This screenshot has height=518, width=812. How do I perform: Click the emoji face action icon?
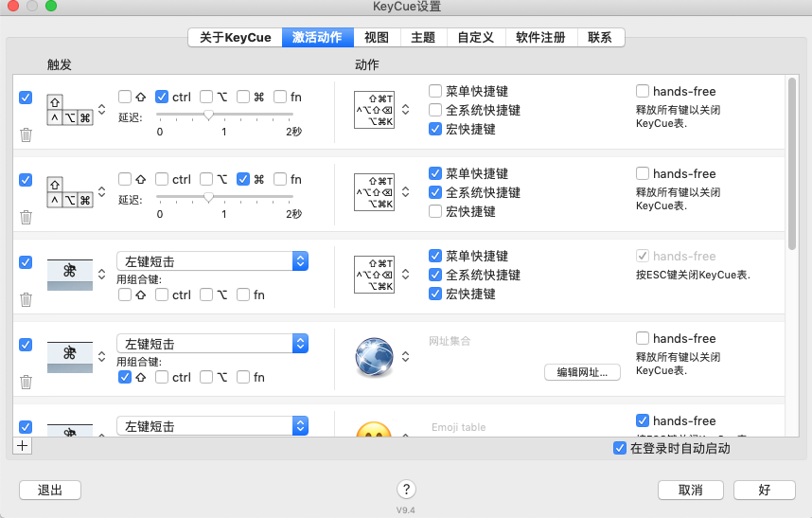[x=374, y=429]
